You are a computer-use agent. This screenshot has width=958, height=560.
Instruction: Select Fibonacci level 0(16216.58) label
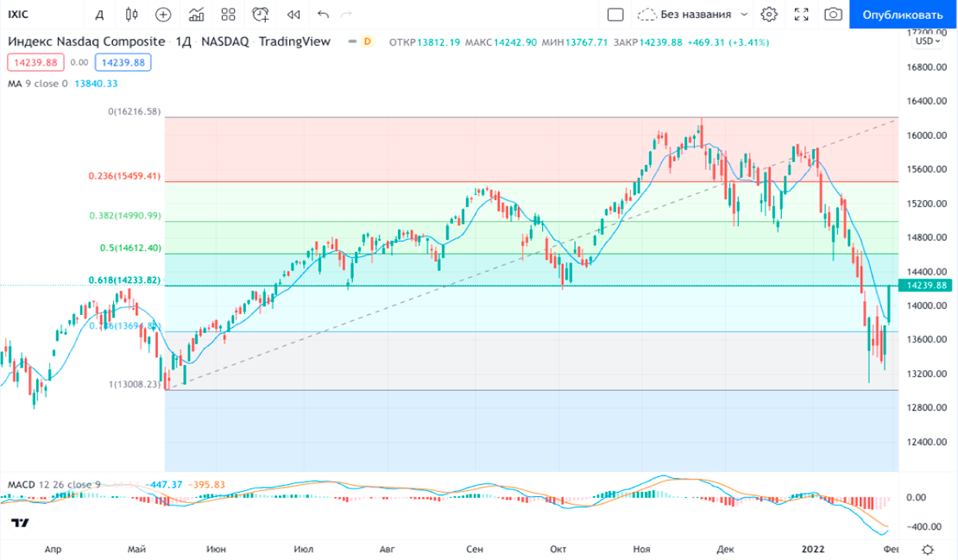coord(135,112)
